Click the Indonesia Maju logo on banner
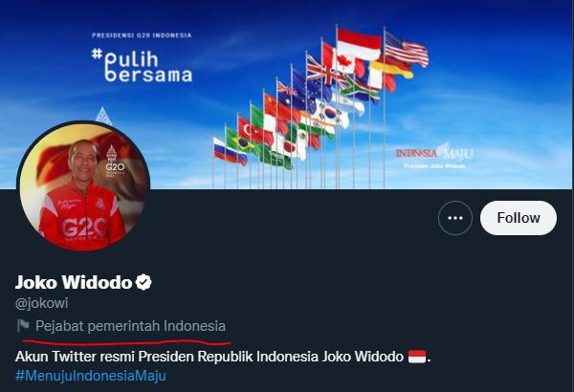Viewport: 574px width, 392px height. coord(434,155)
